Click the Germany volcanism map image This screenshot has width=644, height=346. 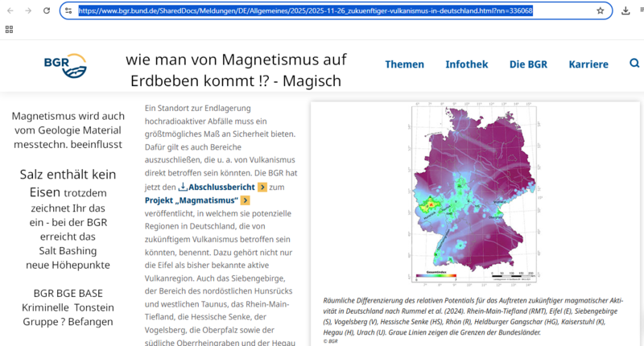[x=472, y=194]
